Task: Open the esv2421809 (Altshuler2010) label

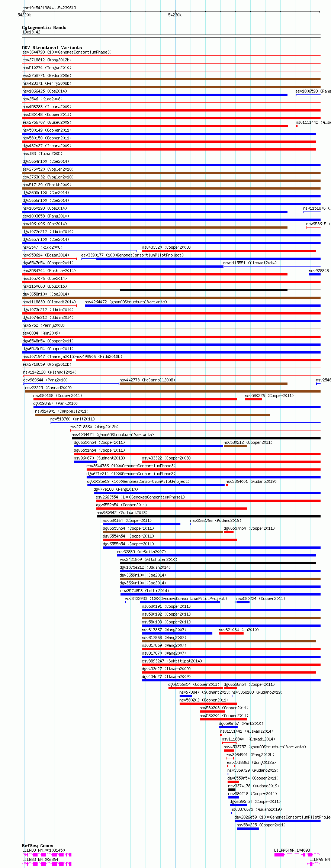Action: tap(148, 559)
